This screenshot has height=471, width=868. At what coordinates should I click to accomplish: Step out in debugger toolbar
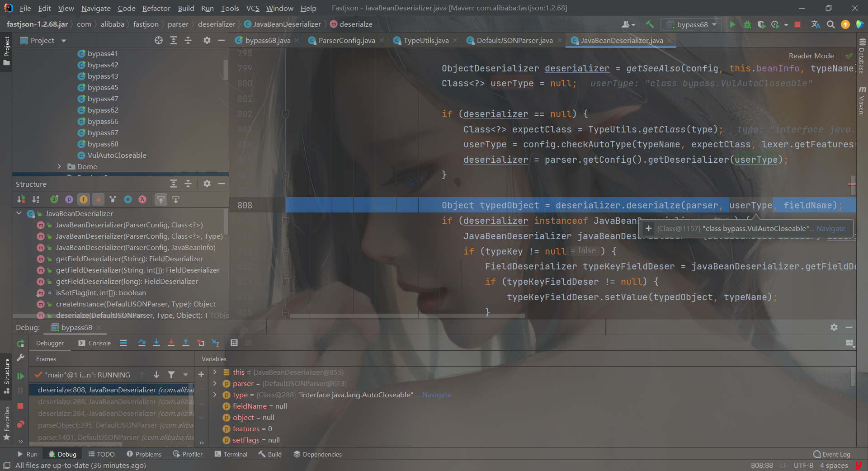click(x=186, y=343)
